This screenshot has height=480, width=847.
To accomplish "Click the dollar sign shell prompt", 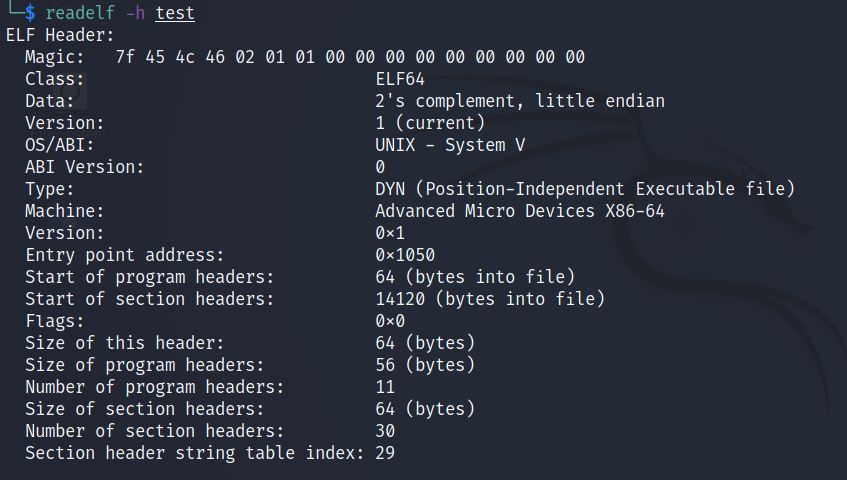I will [30, 13].
